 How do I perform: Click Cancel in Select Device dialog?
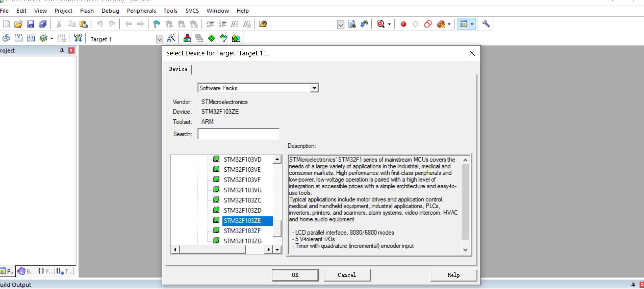pos(347,275)
